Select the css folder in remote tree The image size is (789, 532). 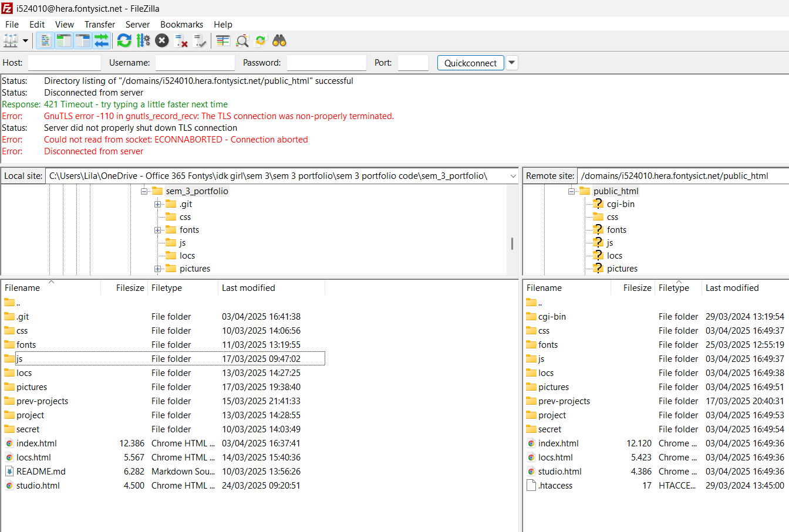pos(612,217)
